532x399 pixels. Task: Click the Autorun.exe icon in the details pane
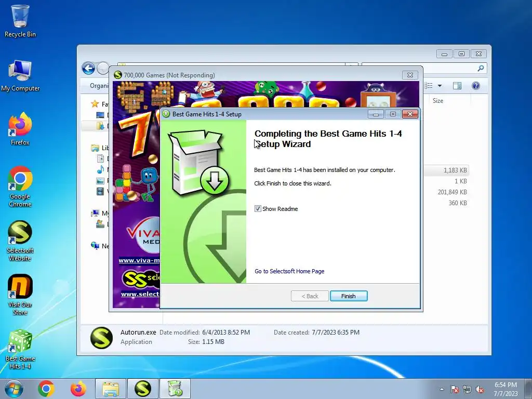pyautogui.click(x=101, y=338)
